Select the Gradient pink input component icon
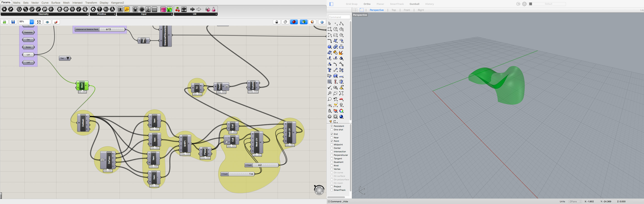 163,10
